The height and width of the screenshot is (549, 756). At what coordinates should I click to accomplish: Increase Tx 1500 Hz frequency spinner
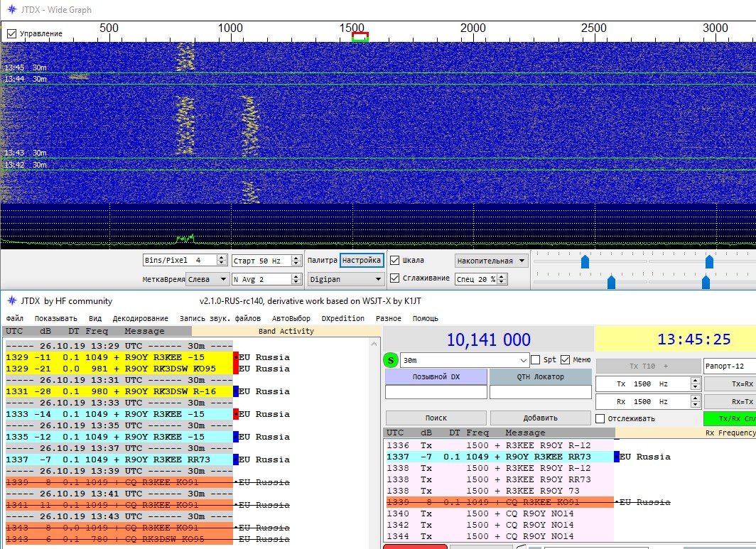695,380
